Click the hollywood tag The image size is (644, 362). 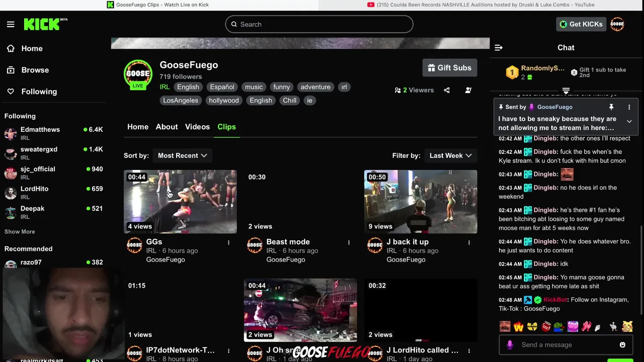click(224, 101)
